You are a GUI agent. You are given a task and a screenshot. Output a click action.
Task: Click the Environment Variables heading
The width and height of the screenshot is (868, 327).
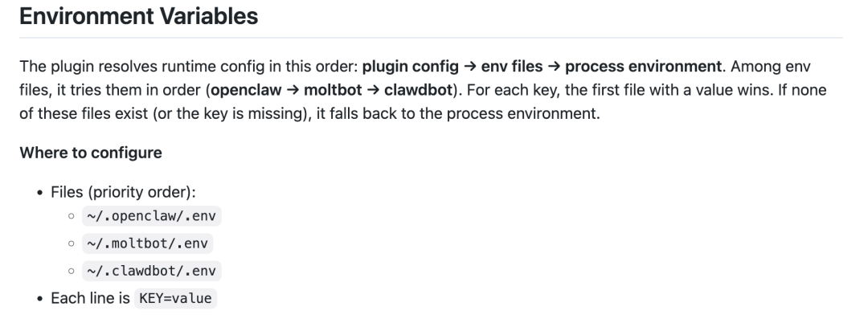point(138,16)
